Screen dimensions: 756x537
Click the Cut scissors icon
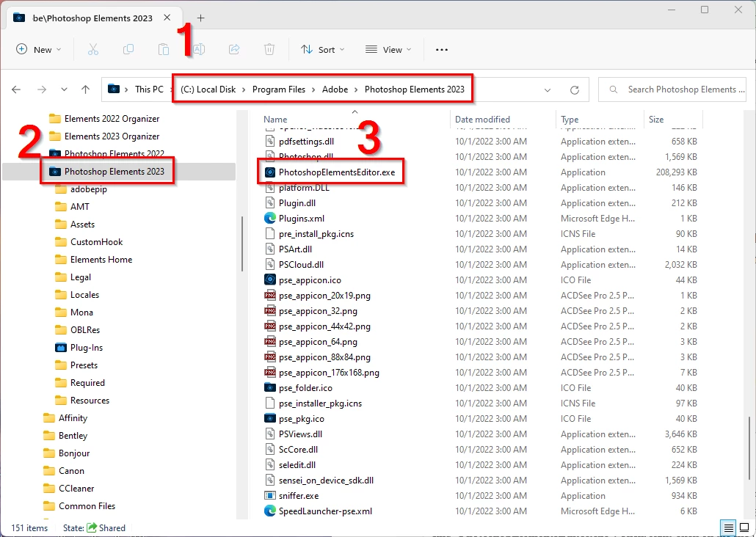tap(93, 50)
